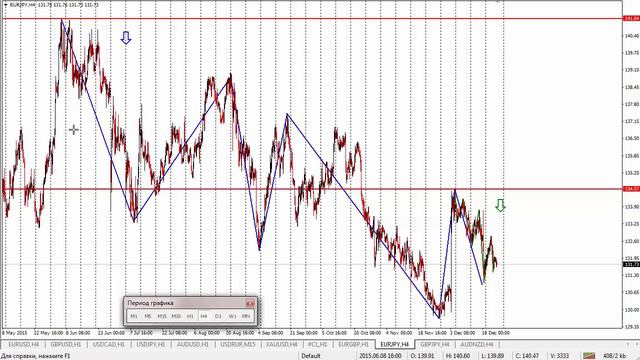
Task: Click the connection status bars icon
Action: click(x=589, y=356)
